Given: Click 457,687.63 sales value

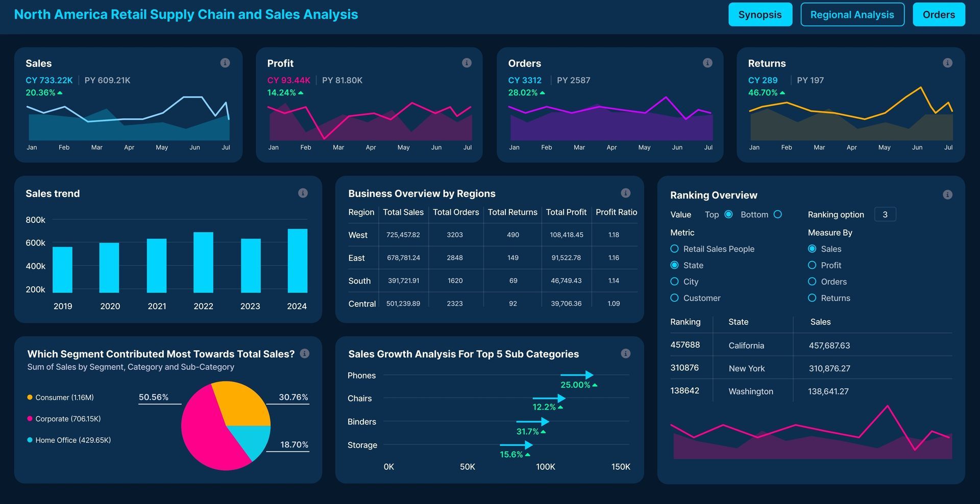Looking at the screenshot, I should (x=829, y=345).
